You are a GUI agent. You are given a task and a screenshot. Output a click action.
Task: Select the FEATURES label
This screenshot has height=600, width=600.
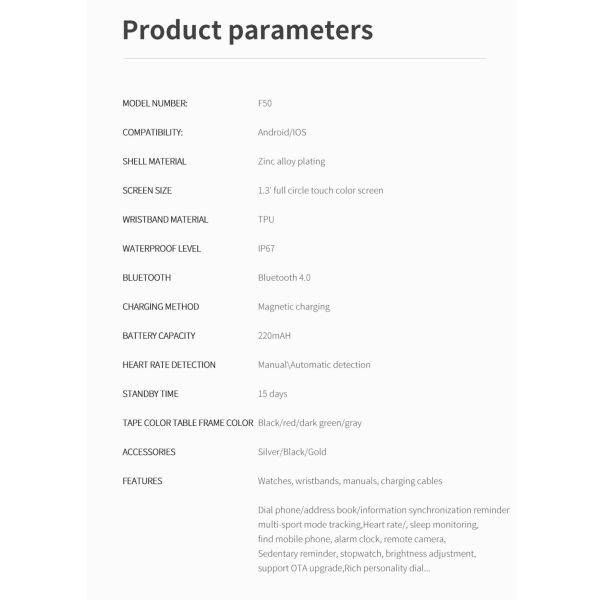[142, 480]
